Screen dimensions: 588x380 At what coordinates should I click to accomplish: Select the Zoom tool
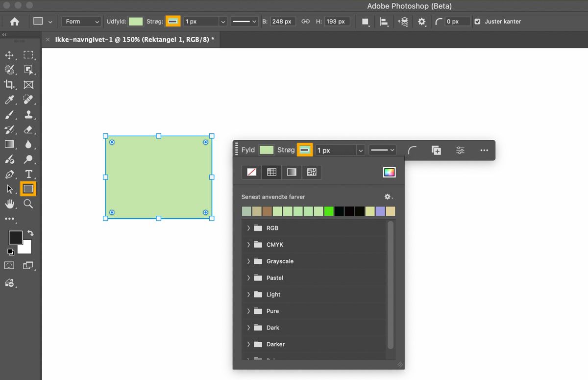pos(28,204)
